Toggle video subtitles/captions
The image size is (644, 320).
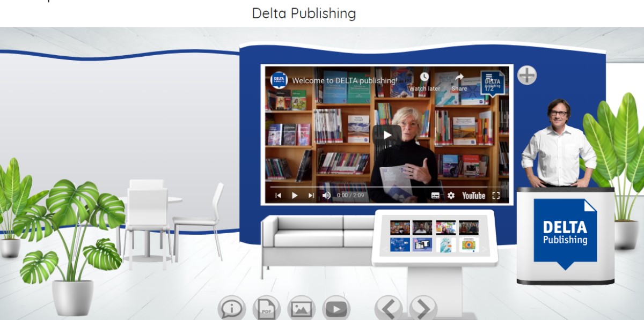[435, 196]
